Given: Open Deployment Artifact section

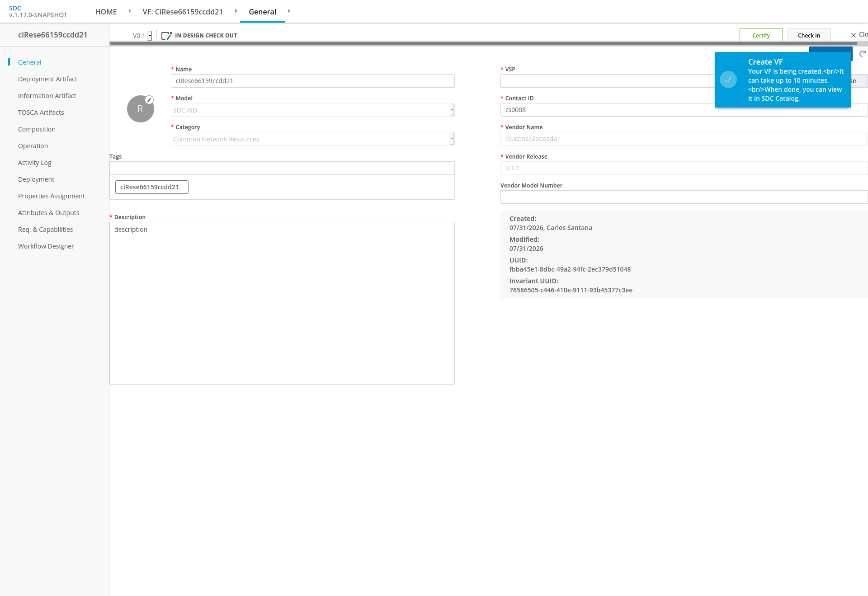Looking at the screenshot, I should 47,79.
